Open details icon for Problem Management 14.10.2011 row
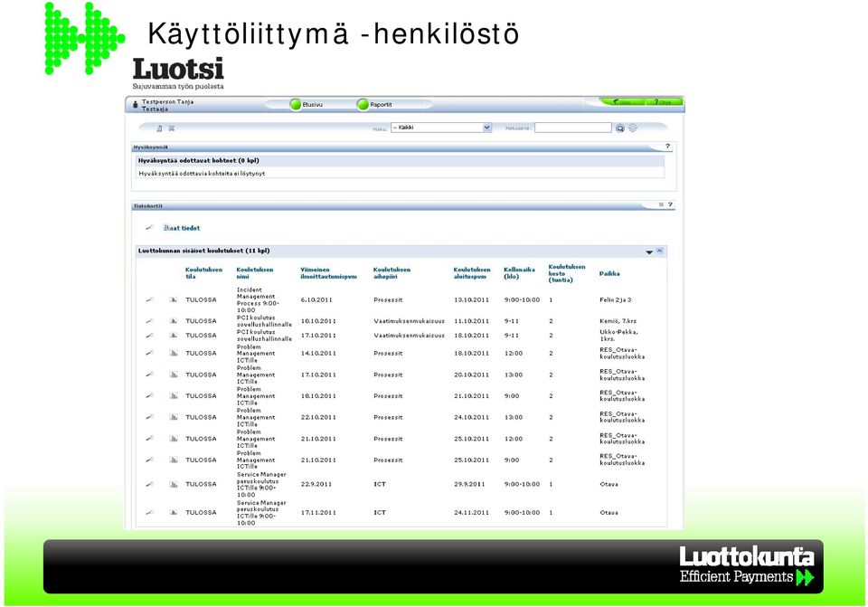This screenshot has width=868, height=607. pyautogui.click(x=174, y=353)
